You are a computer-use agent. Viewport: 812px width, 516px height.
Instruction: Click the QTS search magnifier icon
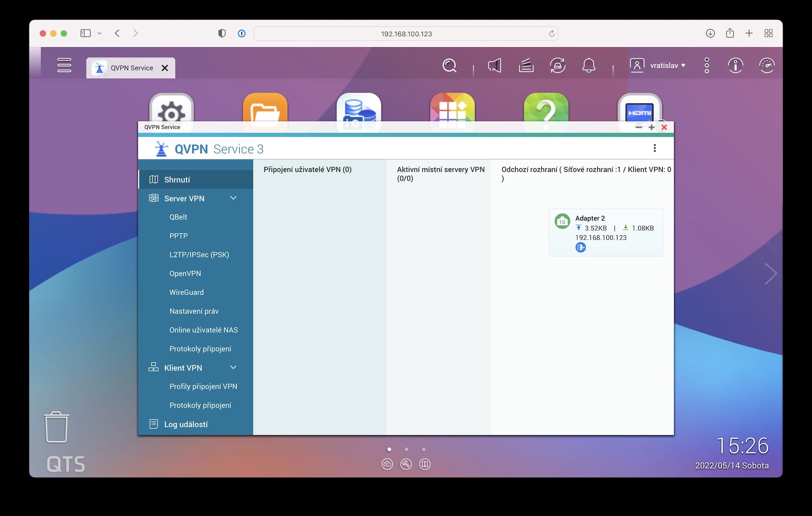(x=449, y=66)
